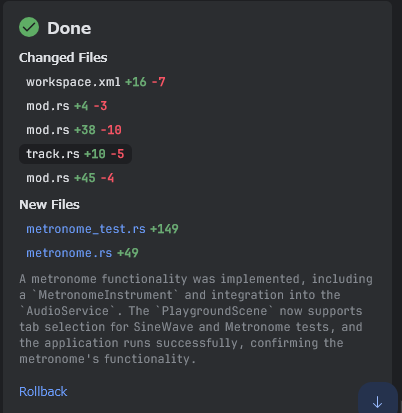Click the +49 line count beside metronome.rs

(x=128, y=253)
